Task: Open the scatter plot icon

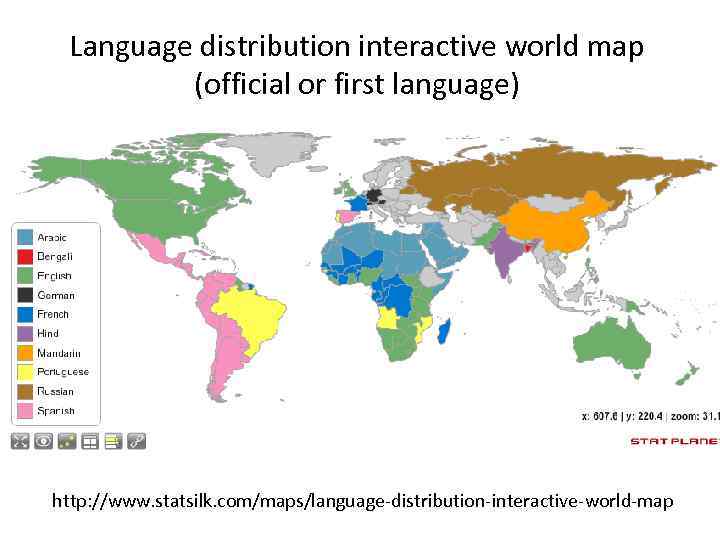Action: (67, 441)
